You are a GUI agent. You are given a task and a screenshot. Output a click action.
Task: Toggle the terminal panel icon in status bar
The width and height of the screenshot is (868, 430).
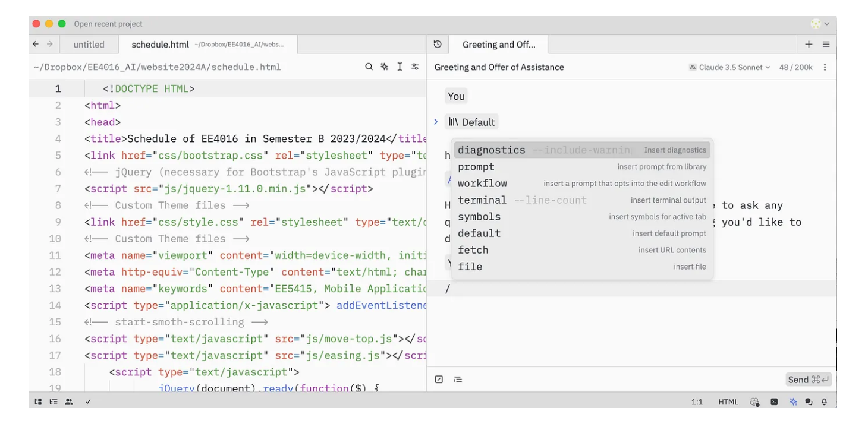[x=774, y=402]
